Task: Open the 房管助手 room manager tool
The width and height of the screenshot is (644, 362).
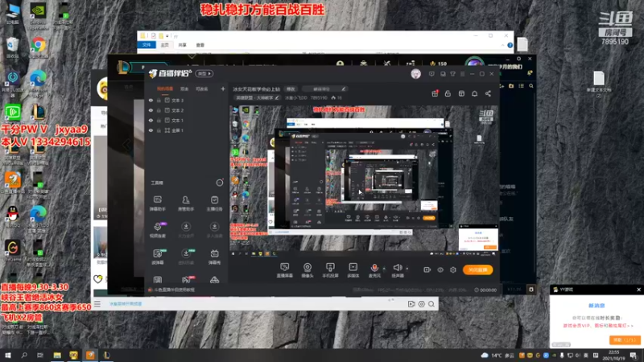Action: click(186, 203)
